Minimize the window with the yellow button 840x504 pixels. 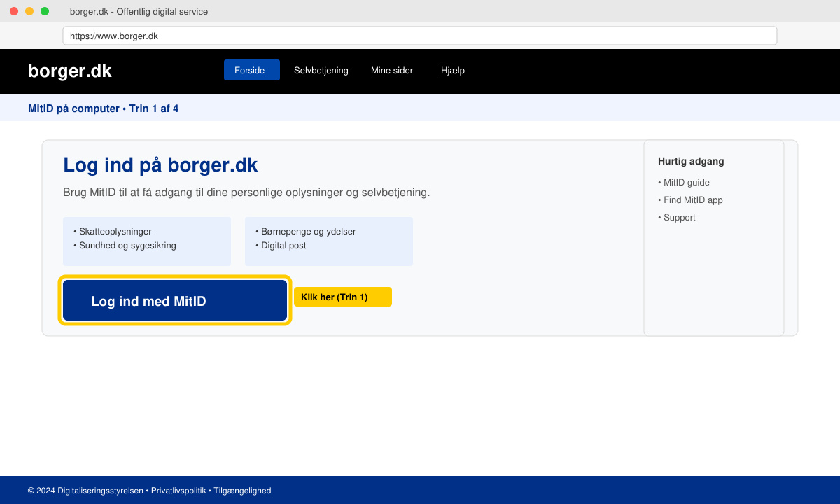click(x=29, y=11)
